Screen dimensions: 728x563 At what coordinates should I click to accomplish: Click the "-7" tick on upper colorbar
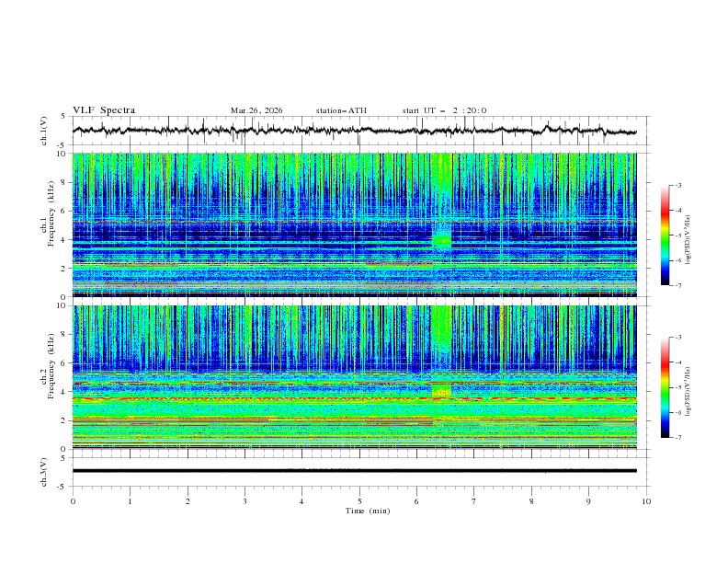pyautogui.click(x=677, y=285)
